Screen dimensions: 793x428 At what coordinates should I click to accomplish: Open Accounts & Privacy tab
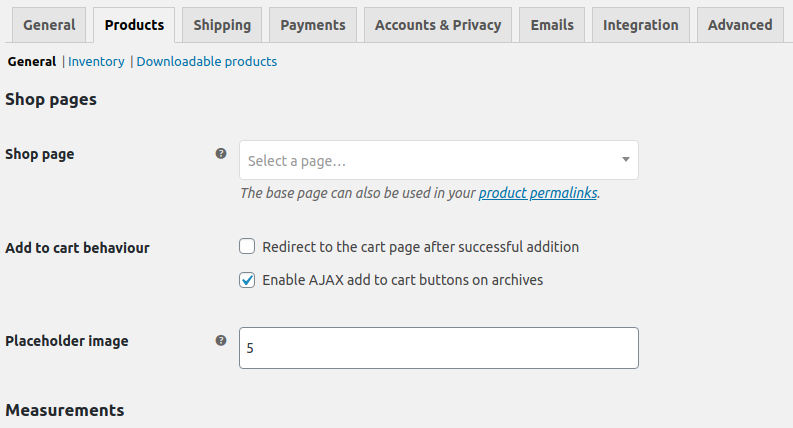pyautogui.click(x=438, y=25)
